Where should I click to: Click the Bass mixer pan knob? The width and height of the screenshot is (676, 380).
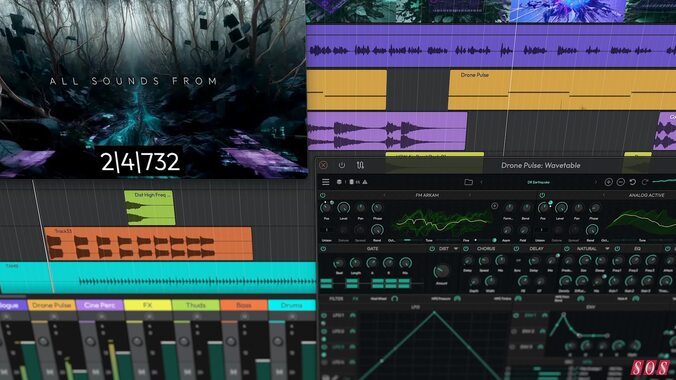tap(231, 341)
